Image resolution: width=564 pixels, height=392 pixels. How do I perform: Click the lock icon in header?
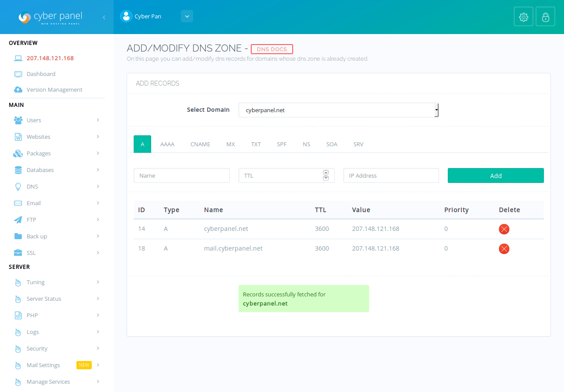point(545,17)
